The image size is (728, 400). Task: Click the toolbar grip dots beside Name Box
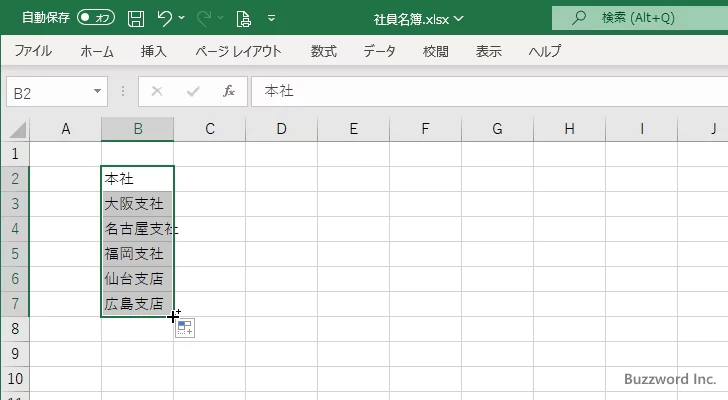pyautogui.click(x=123, y=91)
